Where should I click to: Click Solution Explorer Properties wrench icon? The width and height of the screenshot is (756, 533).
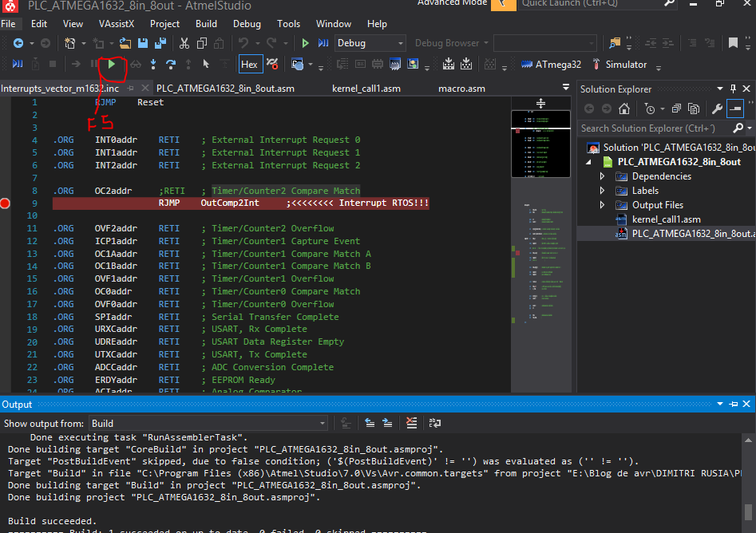[x=717, y=109]
